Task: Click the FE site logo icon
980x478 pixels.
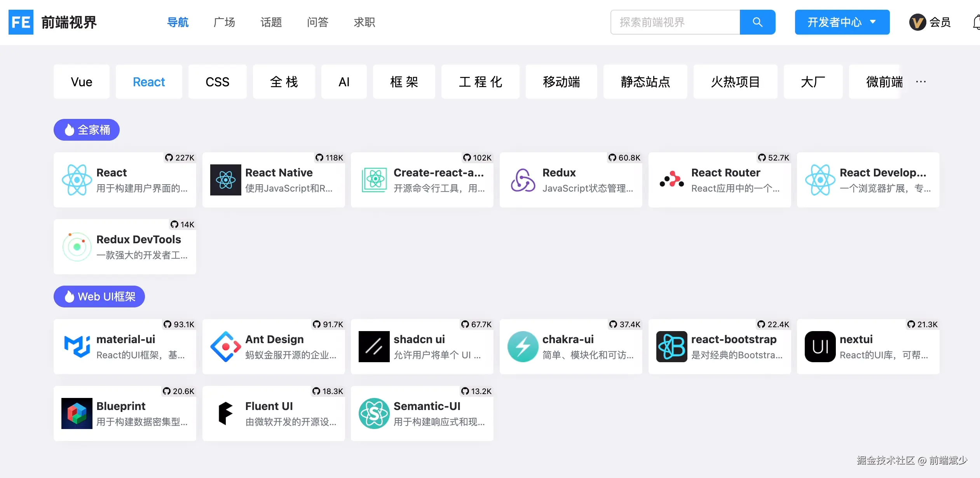Action: (21, 22)
